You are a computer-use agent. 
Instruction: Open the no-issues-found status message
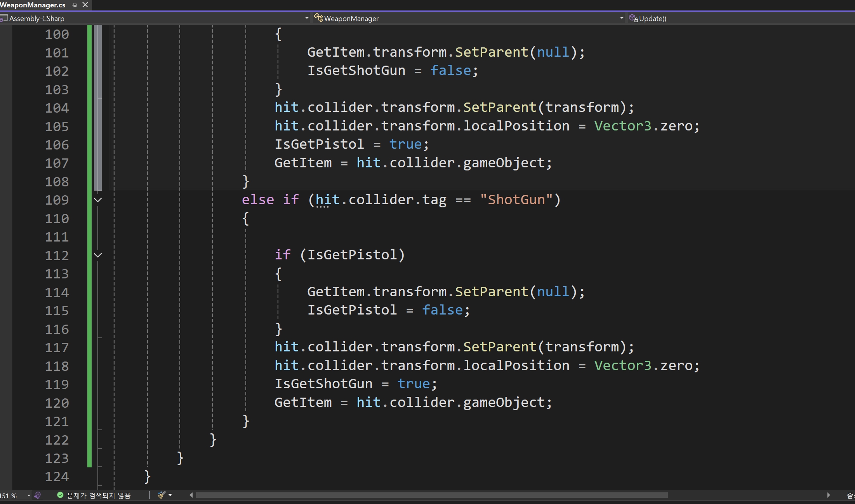(x=99, y=495)
